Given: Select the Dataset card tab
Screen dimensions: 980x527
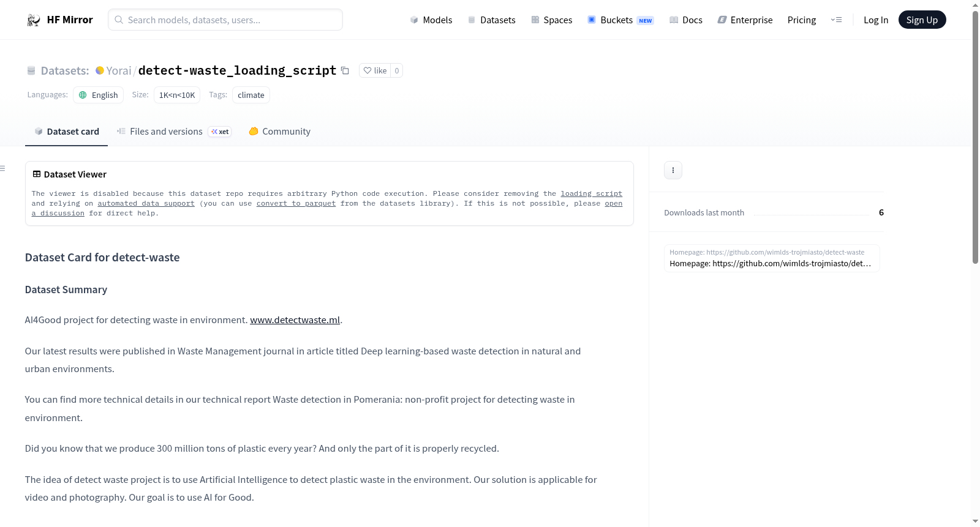Looking at the screenshot, I should [x=66, y=132].
